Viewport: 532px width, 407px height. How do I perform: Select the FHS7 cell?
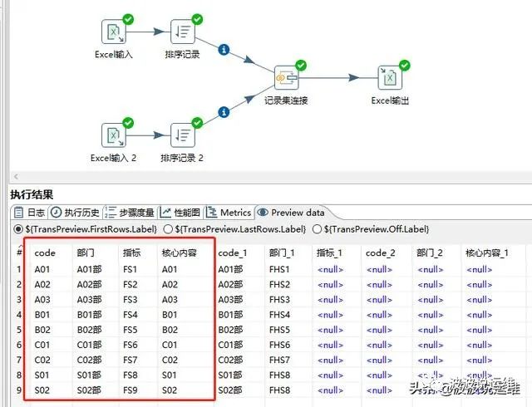click(x=279, y=360)
